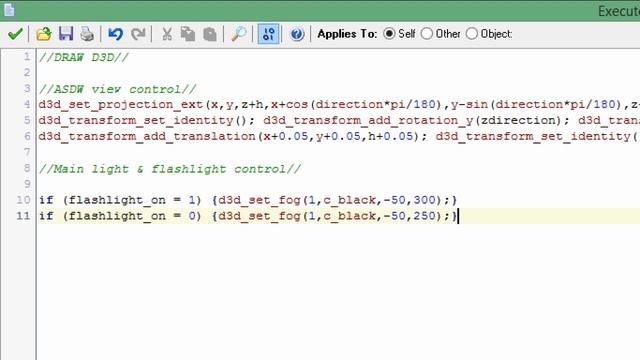Viewport: 640px width, 360px height.
Task: Click the document icon in the title bar
Action: click(x=9, y=10)
